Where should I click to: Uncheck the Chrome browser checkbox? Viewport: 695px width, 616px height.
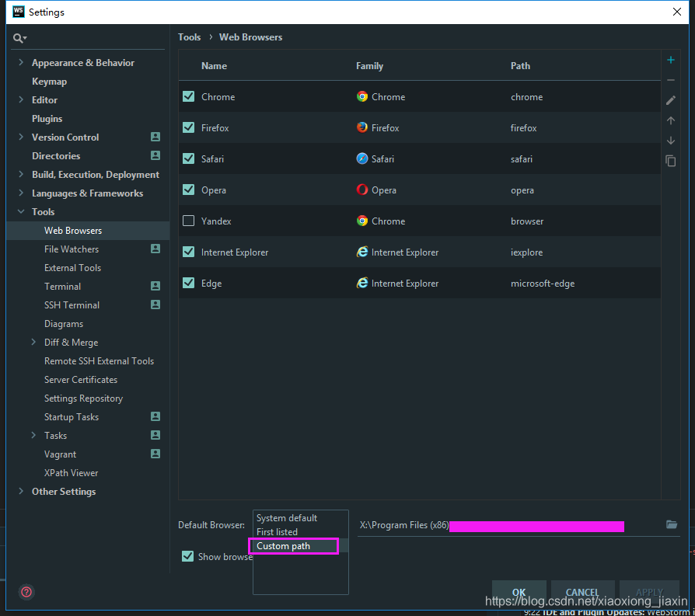(x=188, y=96)
